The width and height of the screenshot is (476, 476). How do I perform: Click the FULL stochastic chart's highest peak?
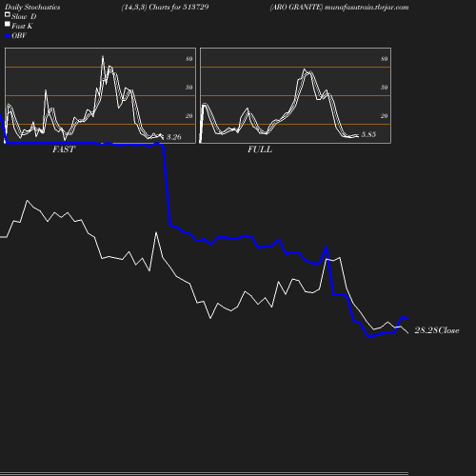point(305,69)
